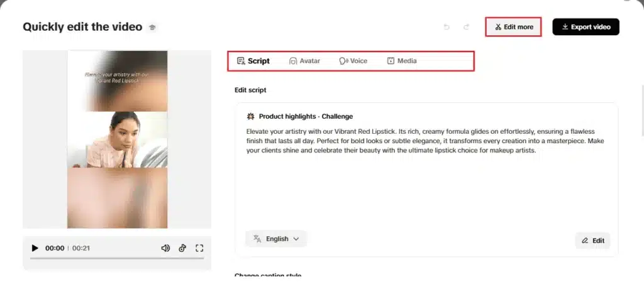Mute the video using the speaker icon
644x282 pixels.
(165, 248)
